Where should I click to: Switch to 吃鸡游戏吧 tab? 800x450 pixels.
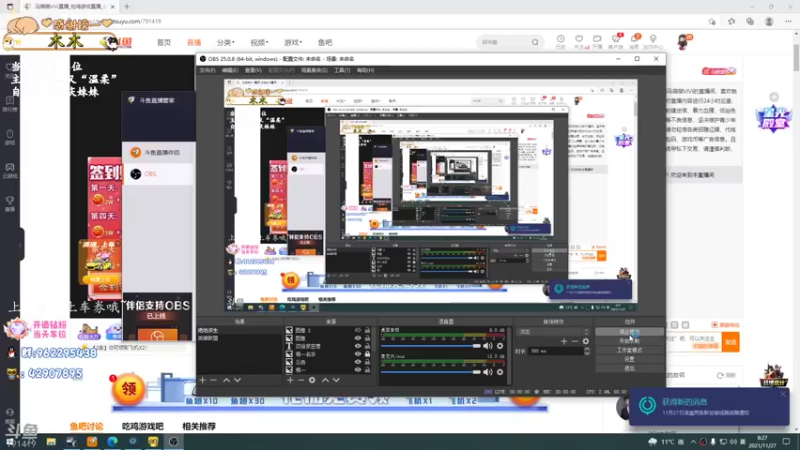[x=143, y=426]
